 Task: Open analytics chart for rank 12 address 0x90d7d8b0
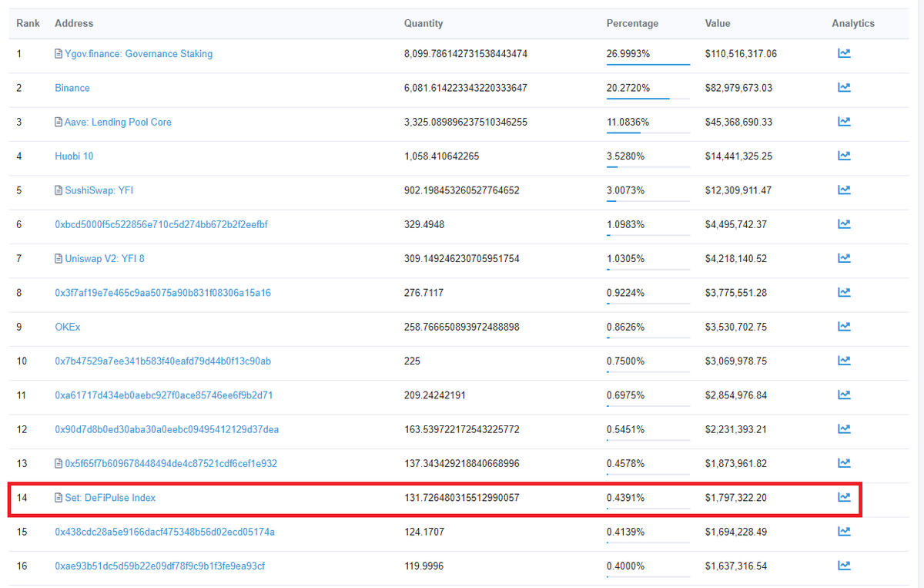(x=844, y=429)
